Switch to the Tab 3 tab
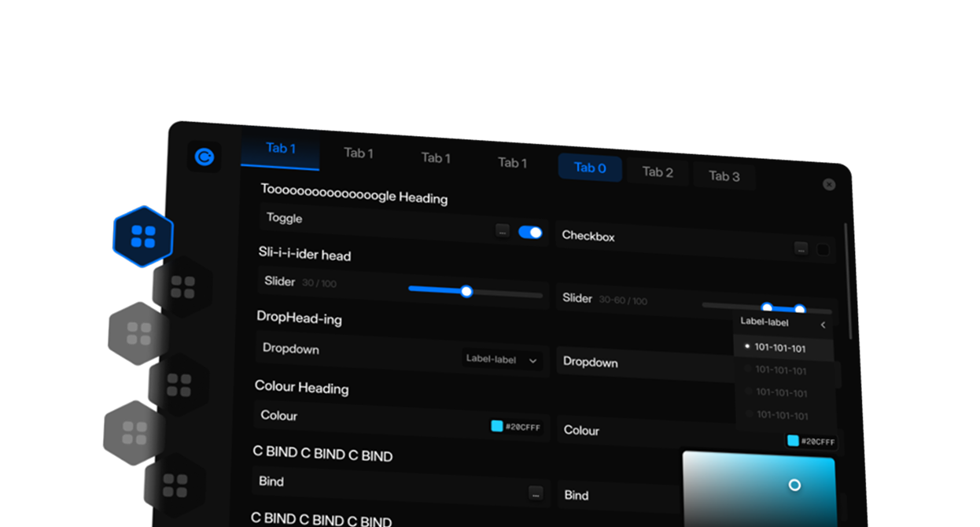The image size is (980, 527). (724, 176)
